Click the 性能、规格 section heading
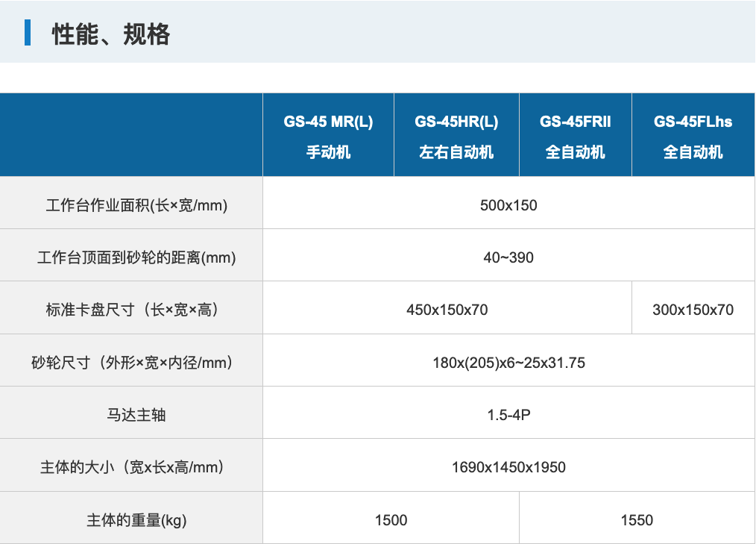756x544 pixels. point(111,34)
